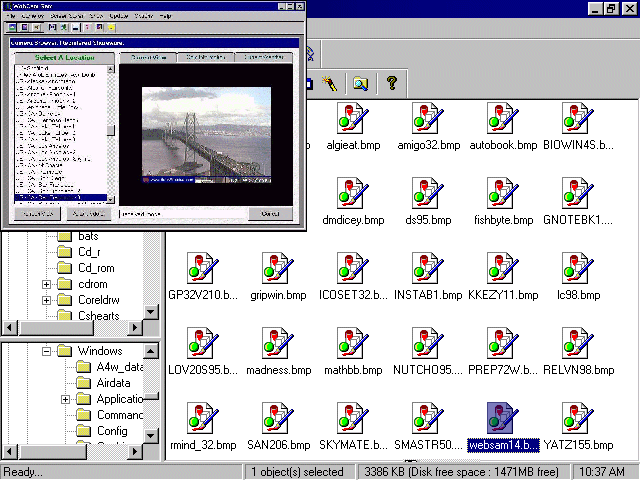Select the gripwin.bmp file icon
The width and height of the screenshot is (640, 480).
275,270
